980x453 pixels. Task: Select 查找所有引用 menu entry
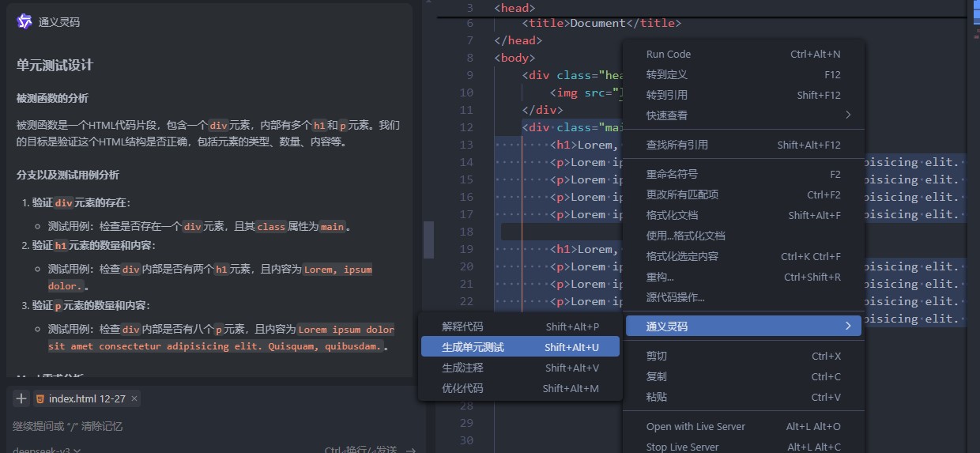(744, 145)
